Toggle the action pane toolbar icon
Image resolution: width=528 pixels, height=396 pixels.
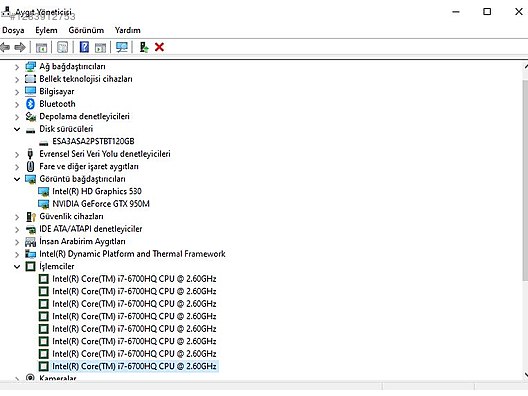tap(100, 47)
